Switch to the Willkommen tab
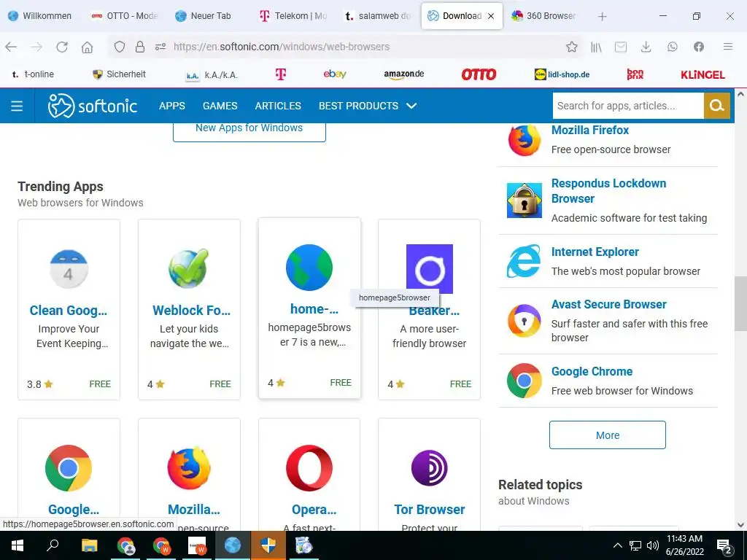The image size is (747, 560). pos(41,16)
